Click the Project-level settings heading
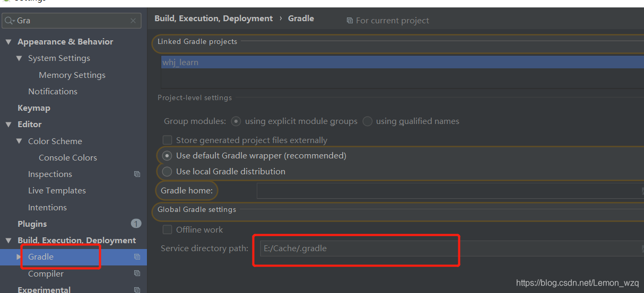 click(x=195, y=98)
